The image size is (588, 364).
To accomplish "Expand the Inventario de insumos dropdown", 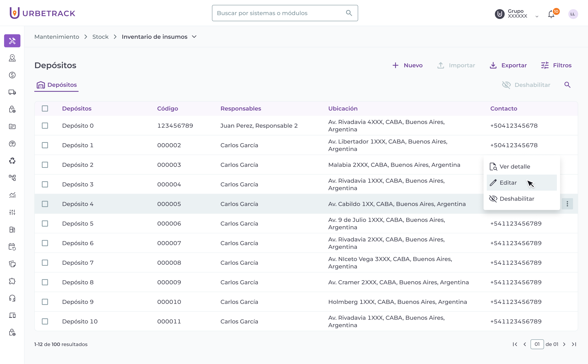I will [194, 37].
